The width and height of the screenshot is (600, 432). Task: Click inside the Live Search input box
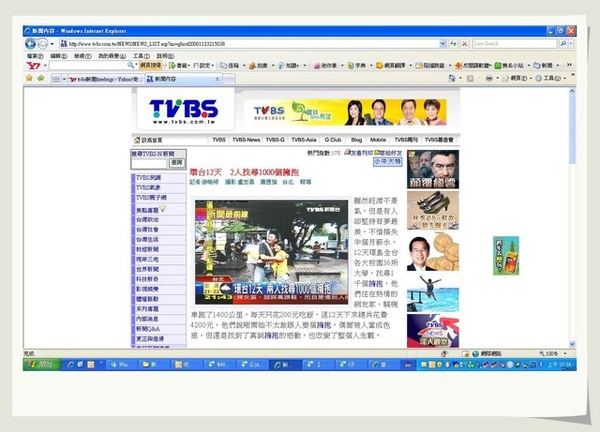coord(515,44)
